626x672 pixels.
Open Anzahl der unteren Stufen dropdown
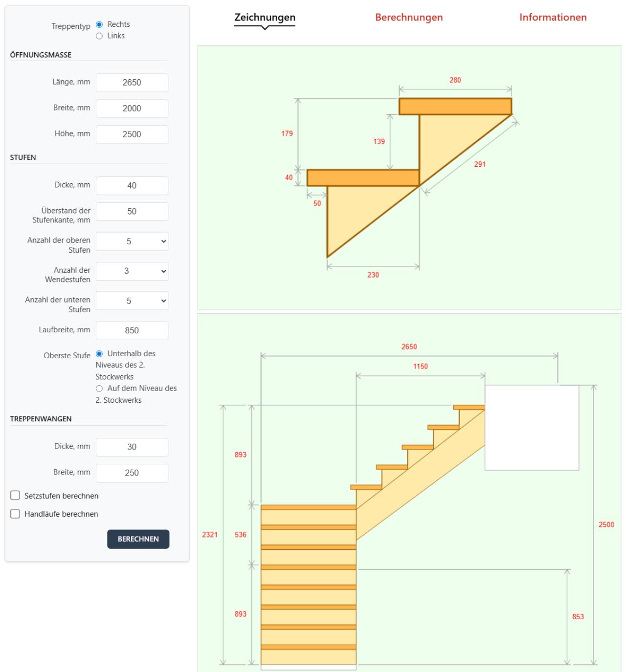click(132, 301)
